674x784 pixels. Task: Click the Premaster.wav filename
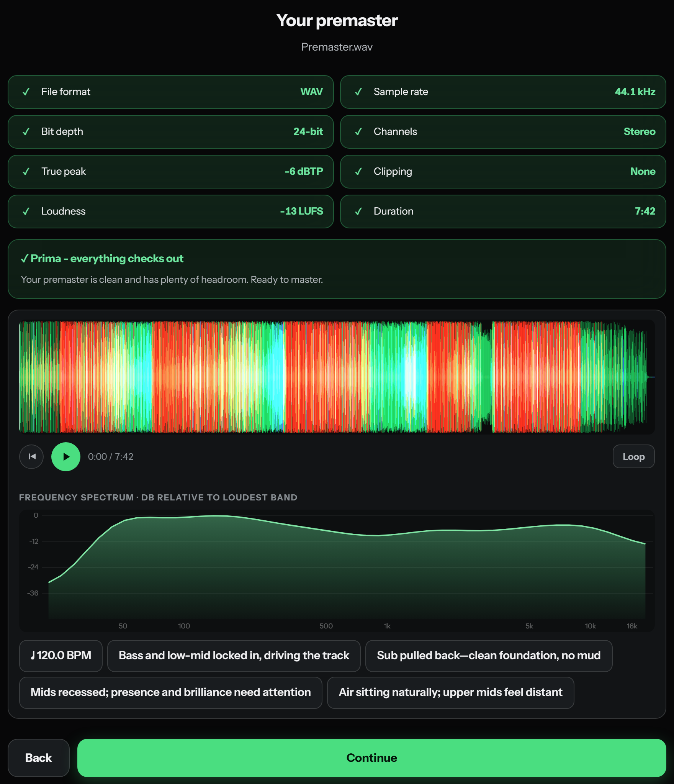point(337,47)
